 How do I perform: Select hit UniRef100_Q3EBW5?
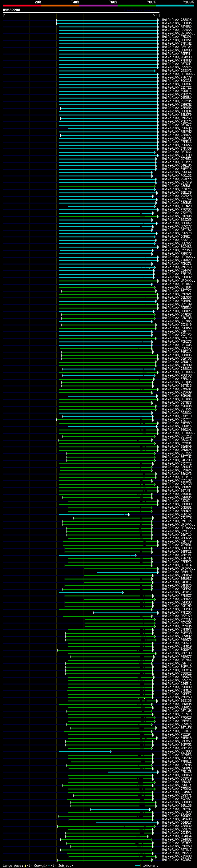coord(177,23)
